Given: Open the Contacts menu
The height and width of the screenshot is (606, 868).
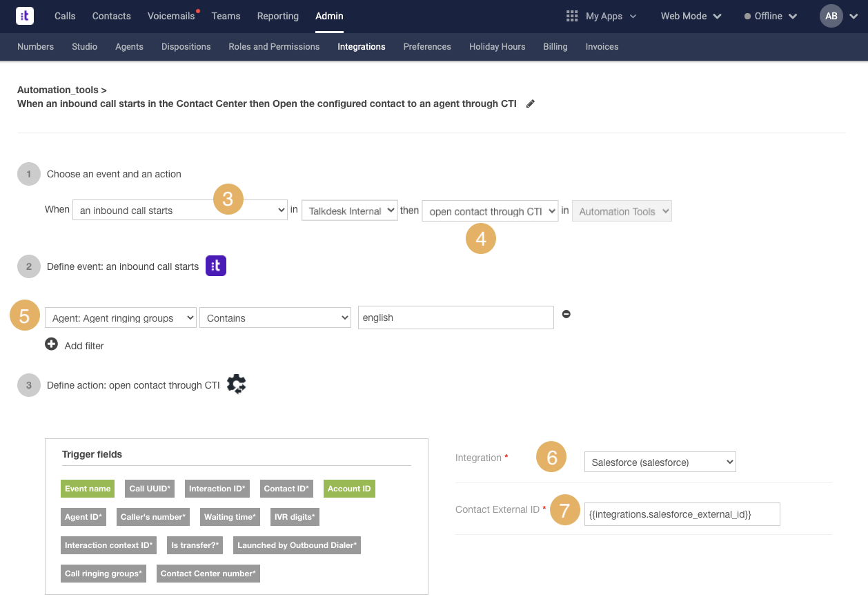Looking at the screenshot, I should point(112,16).
